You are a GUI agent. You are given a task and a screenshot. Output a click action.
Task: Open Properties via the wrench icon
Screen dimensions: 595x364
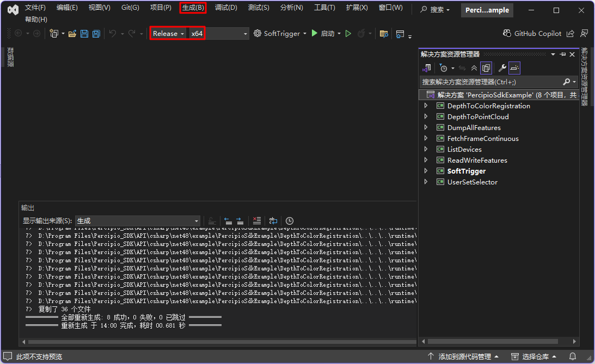(502, 68)
